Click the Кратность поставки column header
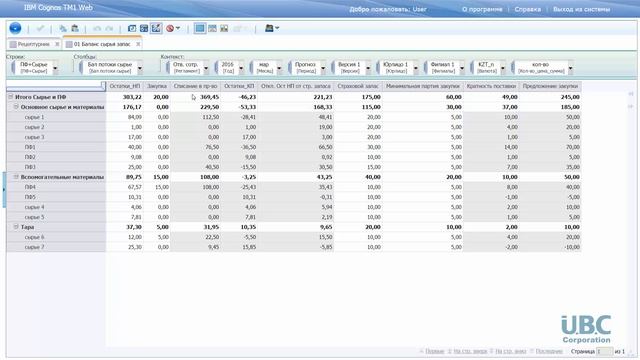Screen dimensions: 640x360 pos(491,86)
